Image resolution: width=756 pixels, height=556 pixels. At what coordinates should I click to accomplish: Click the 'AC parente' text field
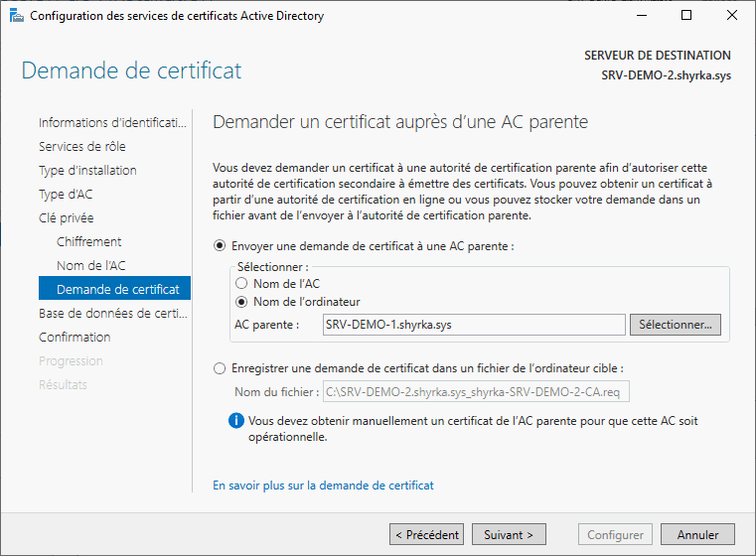coord(474,325)
